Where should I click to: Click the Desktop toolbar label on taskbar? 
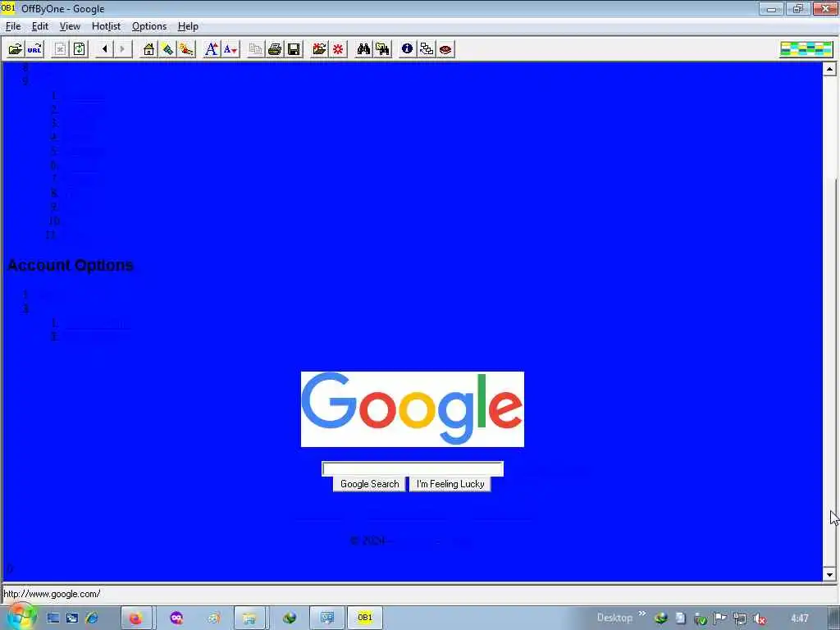point(614,618)
